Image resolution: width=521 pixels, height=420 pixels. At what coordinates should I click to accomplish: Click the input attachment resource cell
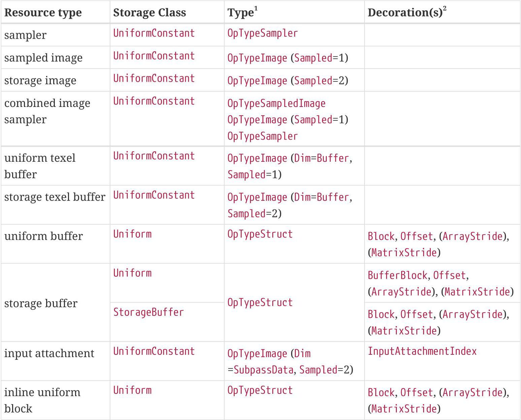pos(49,353)
